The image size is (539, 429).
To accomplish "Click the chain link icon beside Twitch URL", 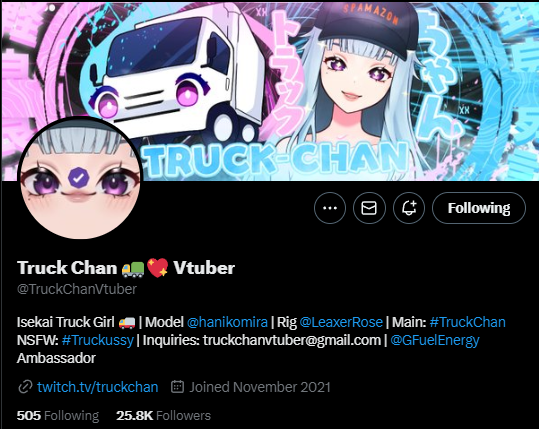I will click(x=25, y=387).
